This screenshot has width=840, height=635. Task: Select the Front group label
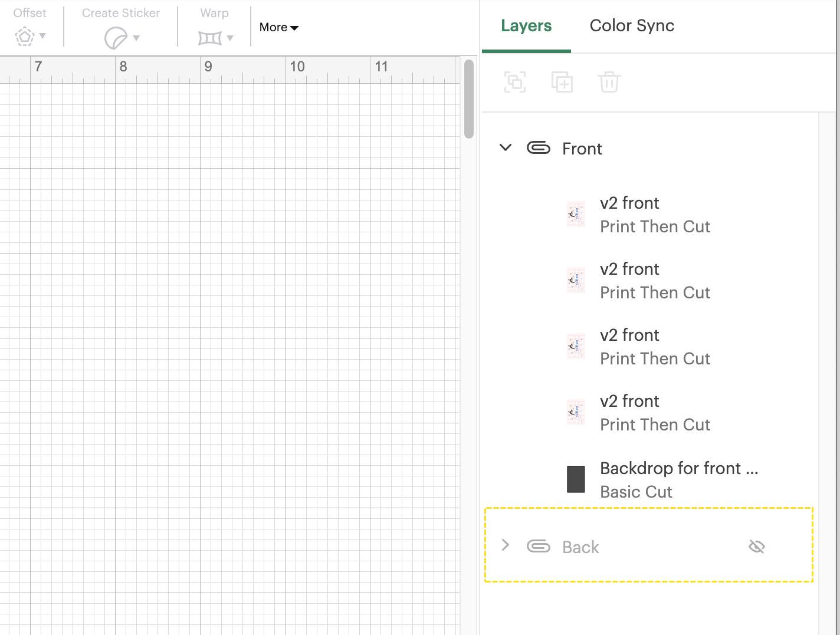[582, 149]
